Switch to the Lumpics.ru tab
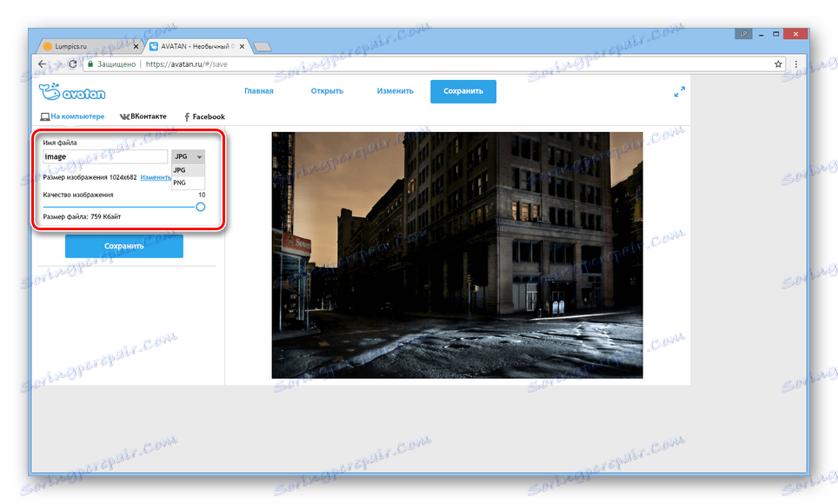The image size is (838, 504). 91,47
